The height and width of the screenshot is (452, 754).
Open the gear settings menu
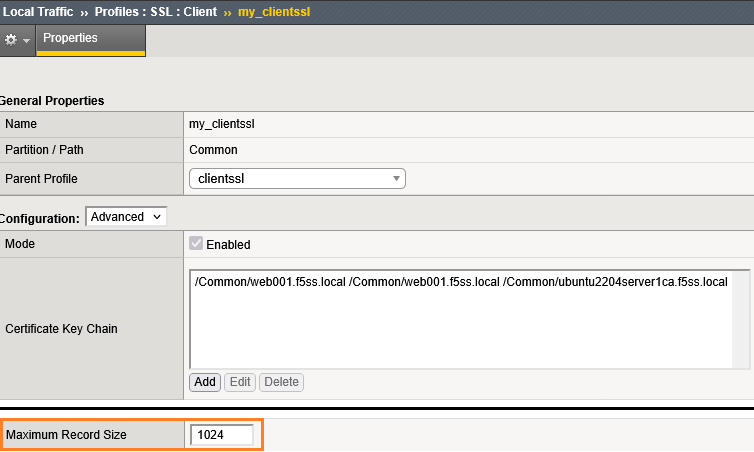(17, 40)
